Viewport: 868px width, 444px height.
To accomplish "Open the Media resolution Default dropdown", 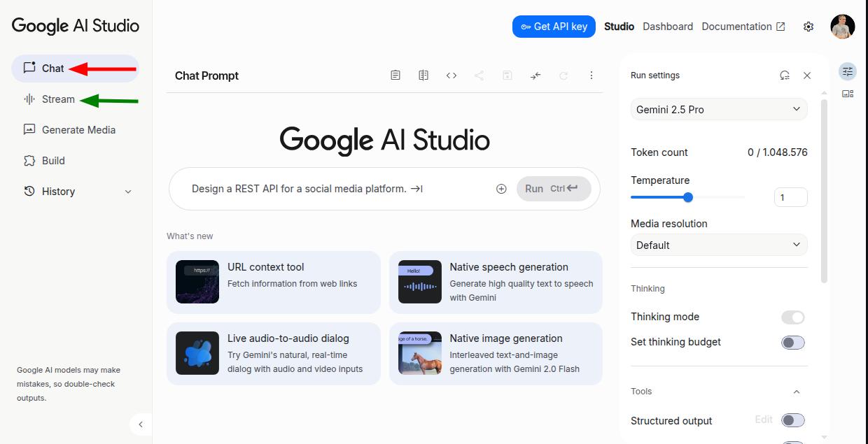I will tap(719, 245).
